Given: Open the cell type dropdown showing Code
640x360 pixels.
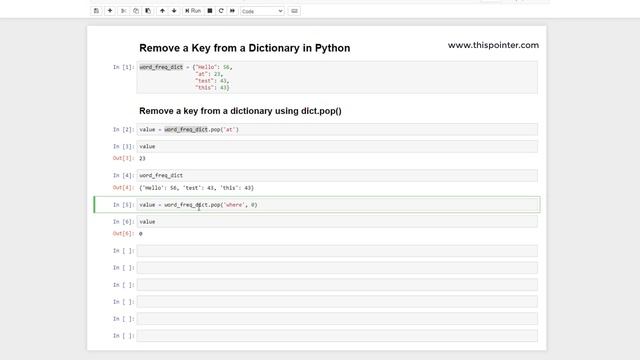Looking at the screenshot, I should click(x=262, y=11).
